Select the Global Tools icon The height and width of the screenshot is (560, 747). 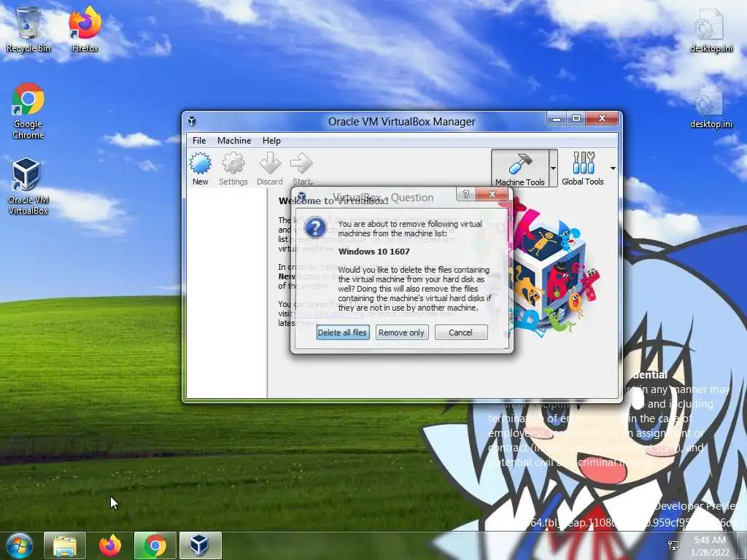coord(583,168)
